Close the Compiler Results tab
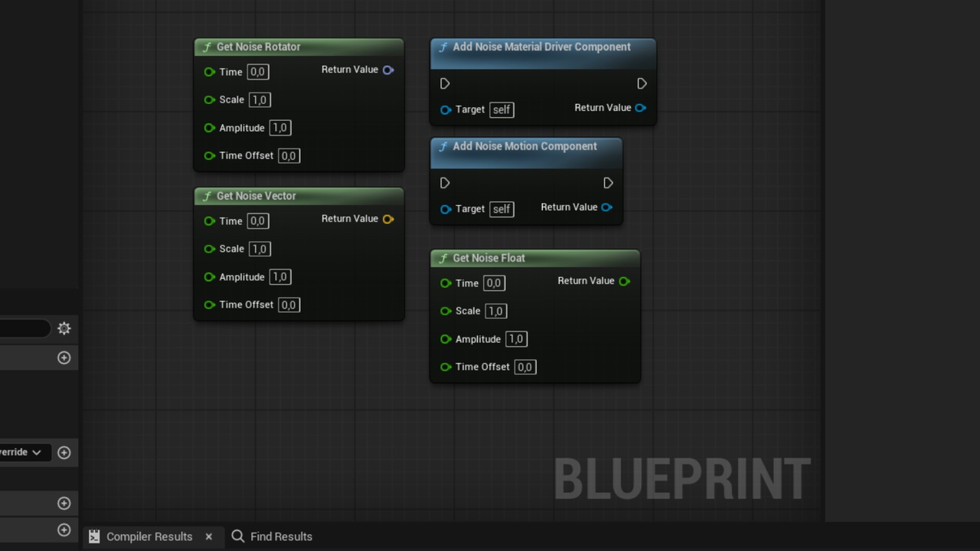The image size is (980, 551). 208,536
